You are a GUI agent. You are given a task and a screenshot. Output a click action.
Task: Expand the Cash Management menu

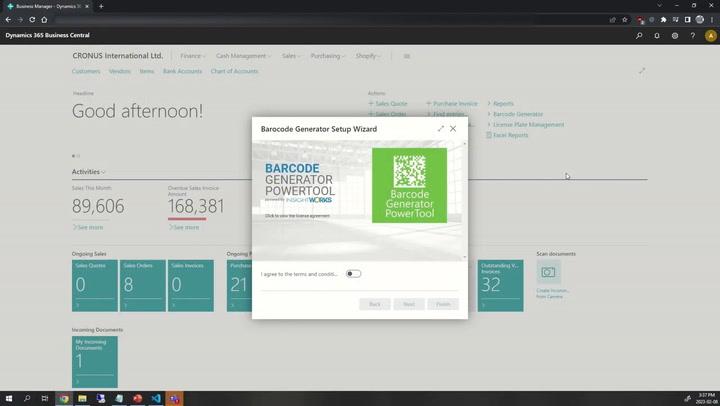click(243, 56)
